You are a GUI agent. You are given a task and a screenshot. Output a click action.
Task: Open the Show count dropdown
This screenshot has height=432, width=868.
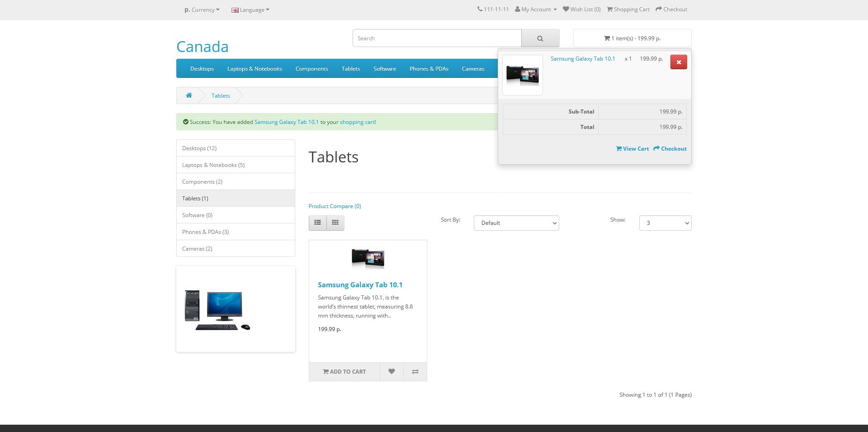tap(665, 223)
